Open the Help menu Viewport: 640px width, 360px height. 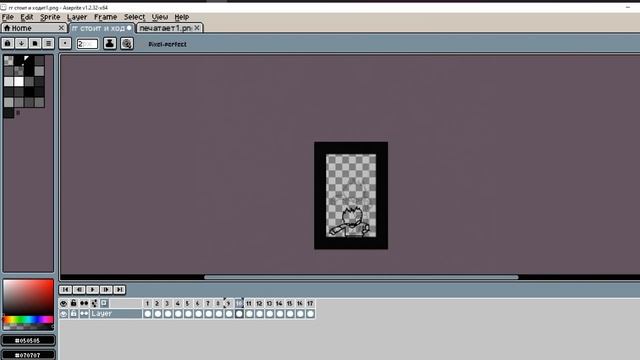coord(182,17)
